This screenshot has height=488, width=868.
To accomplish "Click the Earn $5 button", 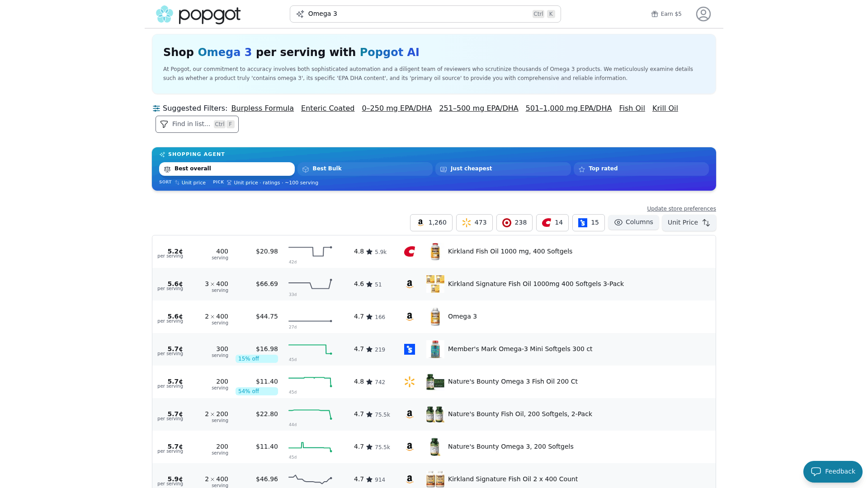I will 666,14.
